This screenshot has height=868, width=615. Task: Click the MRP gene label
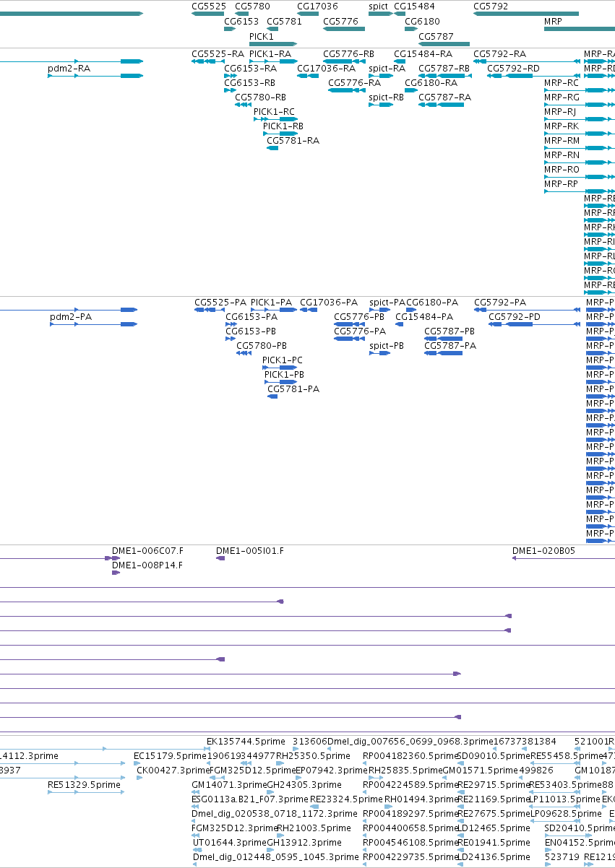click(553, 22)
